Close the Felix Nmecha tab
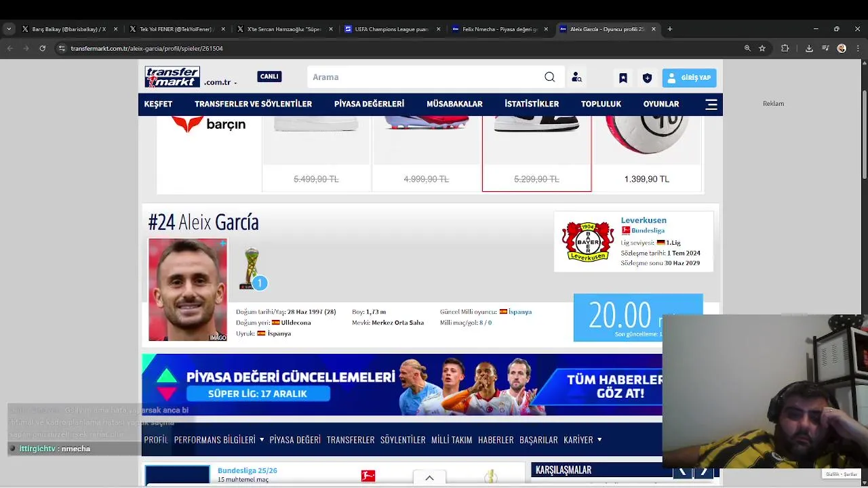Viewport: 868px width, 488px height. click(546, 29)
